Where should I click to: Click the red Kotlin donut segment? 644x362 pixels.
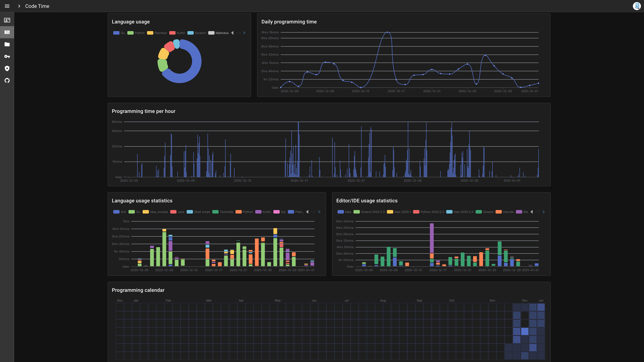[x=169, y=47]
